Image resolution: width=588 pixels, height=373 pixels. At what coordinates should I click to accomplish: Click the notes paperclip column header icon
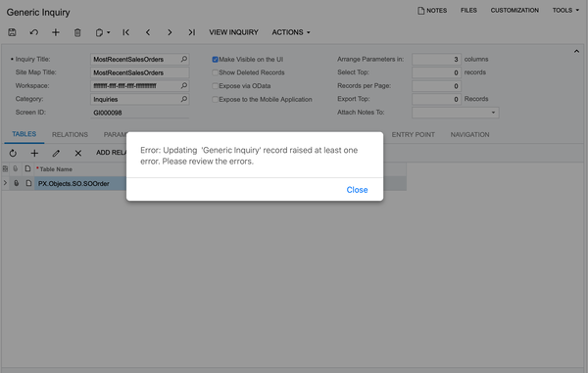coord(16,169)
